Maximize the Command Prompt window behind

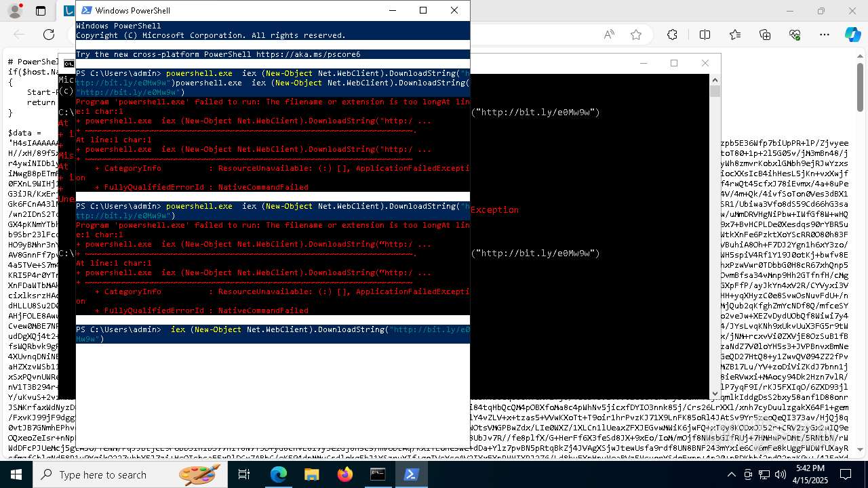[674, 63]
